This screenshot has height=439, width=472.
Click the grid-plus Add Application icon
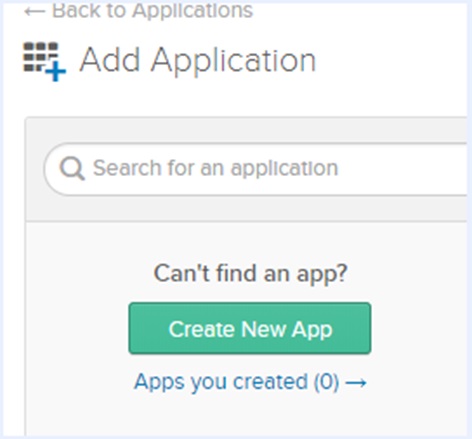click(45, 61)
